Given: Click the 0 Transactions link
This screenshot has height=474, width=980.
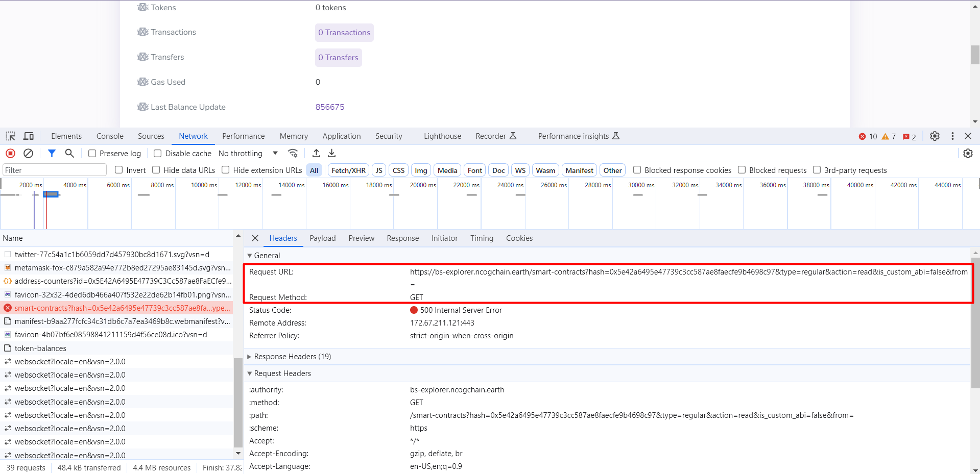Looking at the screenshot, I should point(344,32).
